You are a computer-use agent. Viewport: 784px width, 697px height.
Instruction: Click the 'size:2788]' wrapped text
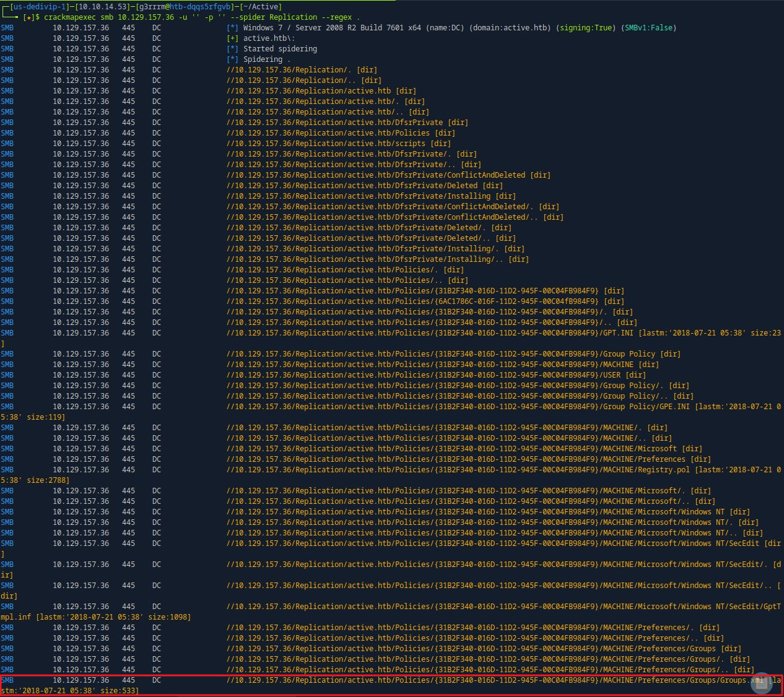(x=48, y=480)
